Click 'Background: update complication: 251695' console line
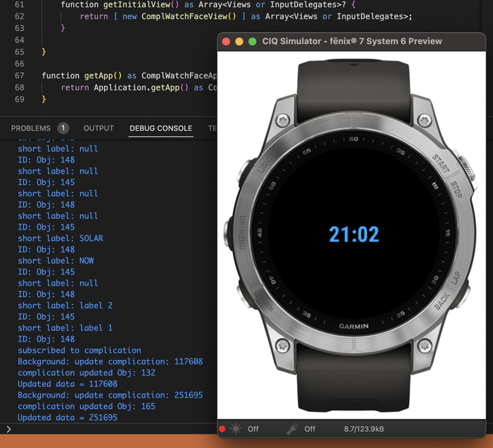Viewport: 493px width, 448px height. coord(110,395)
